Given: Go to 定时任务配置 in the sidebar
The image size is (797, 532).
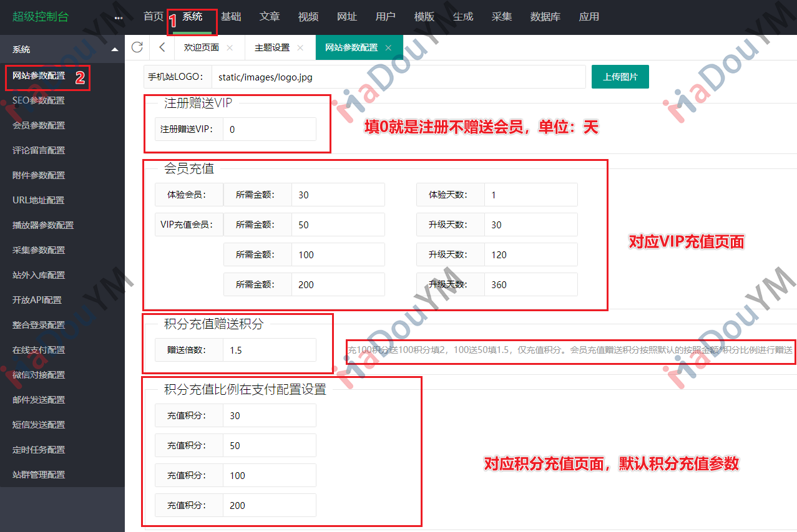Looking at the screenshot, I should coord(39,450).
